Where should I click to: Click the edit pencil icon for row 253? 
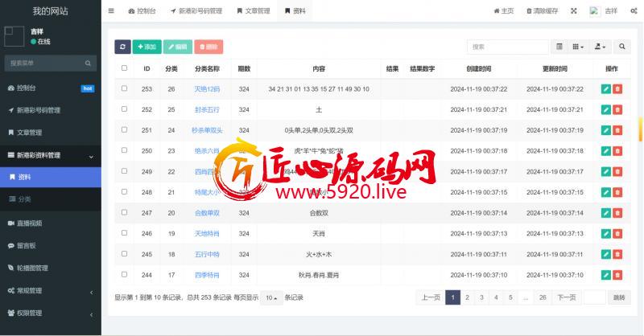[605, 88]
